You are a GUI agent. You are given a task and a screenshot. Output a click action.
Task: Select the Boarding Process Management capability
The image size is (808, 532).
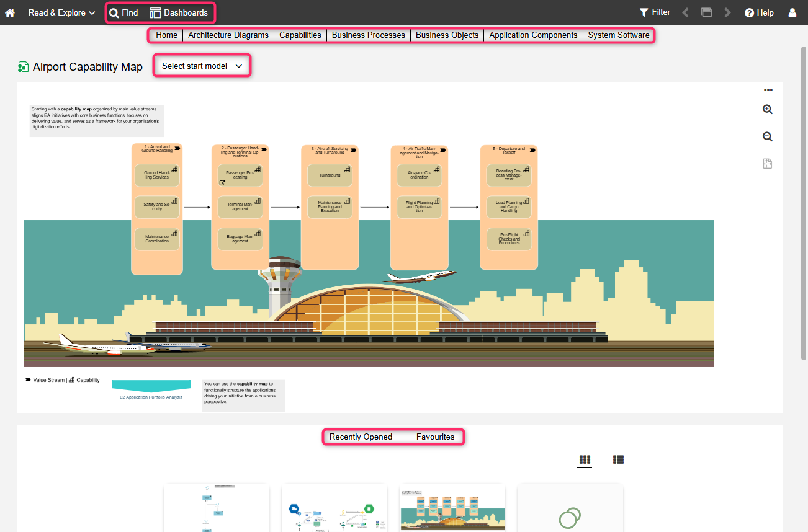(x=509, y=175)
